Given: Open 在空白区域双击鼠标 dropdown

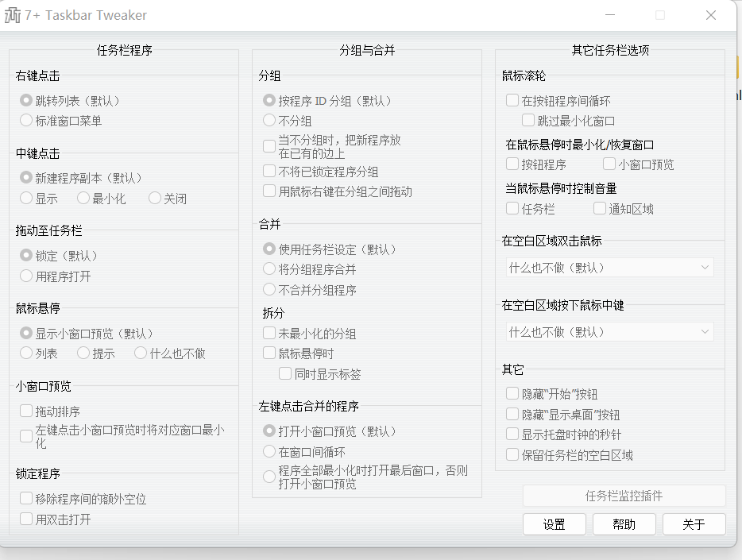Looking at the screenshot, I should (609, 268).
